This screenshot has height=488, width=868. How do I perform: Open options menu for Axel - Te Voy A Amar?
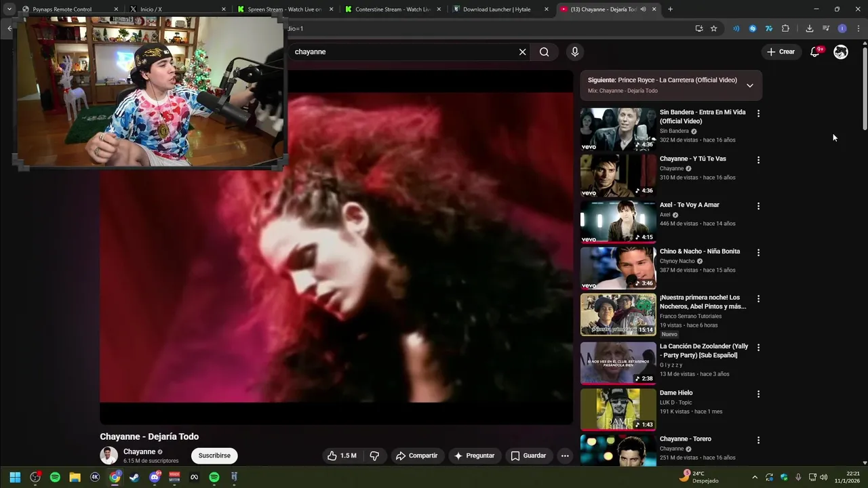coord(758,206)
